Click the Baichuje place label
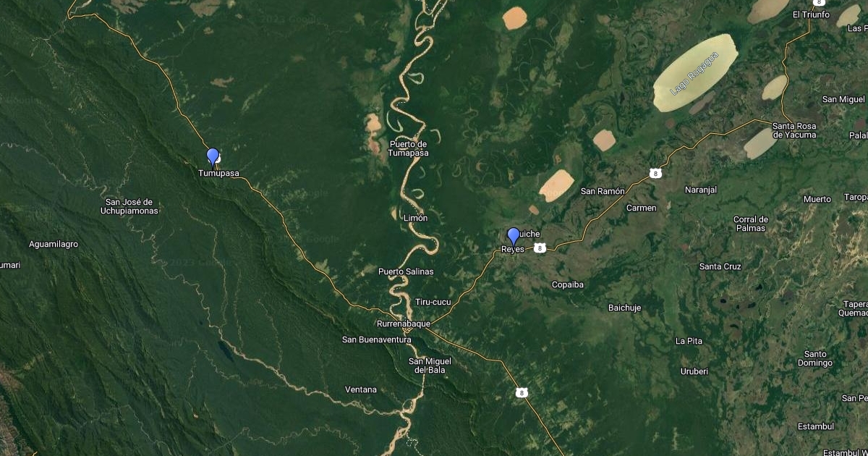 (624, 308)
